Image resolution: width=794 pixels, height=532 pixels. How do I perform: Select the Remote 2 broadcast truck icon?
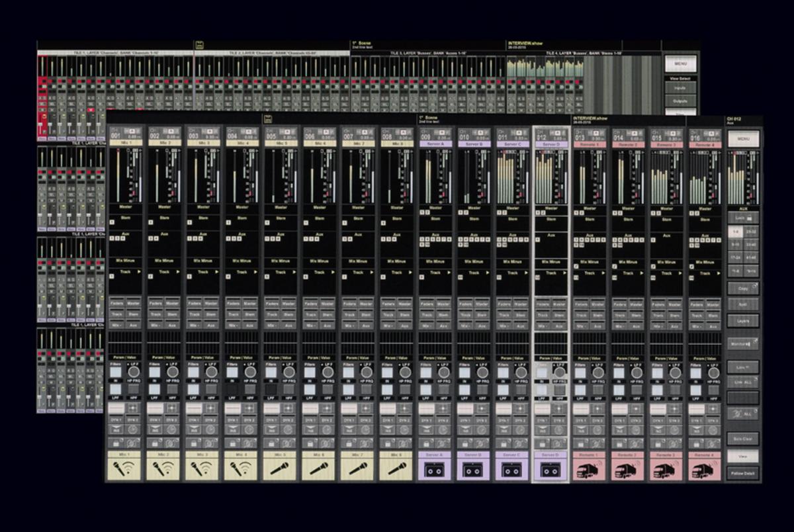pyautogui.click(x=629, y=469)
